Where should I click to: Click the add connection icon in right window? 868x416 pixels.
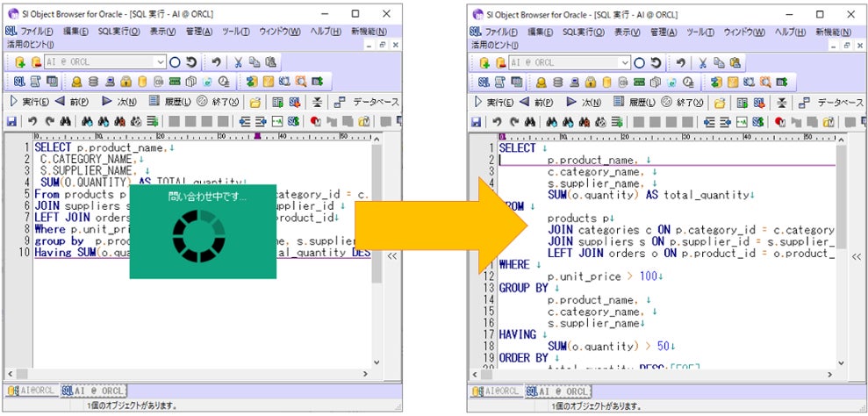point(485,62)
